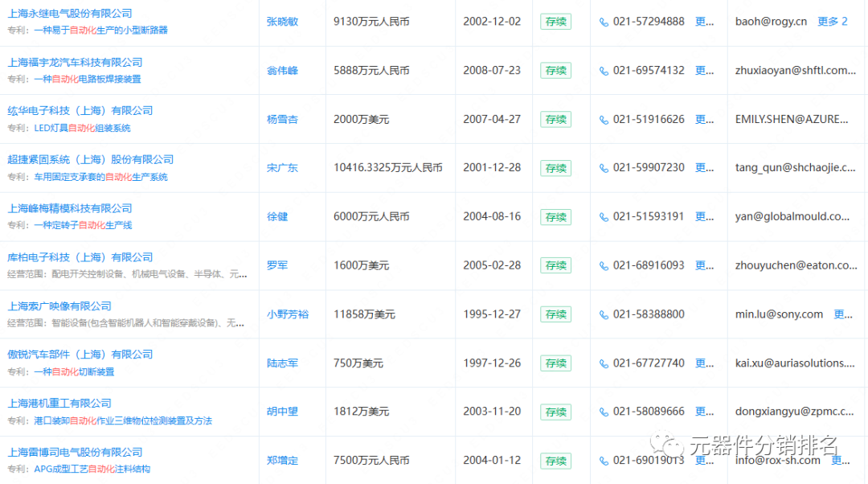Open legal representative 翁伟峰
The image size is (868, 484).
[282, 70]
